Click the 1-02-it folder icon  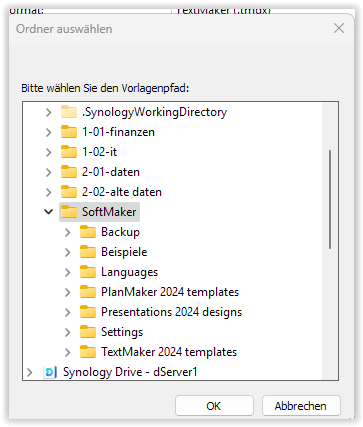click(69, 152)
